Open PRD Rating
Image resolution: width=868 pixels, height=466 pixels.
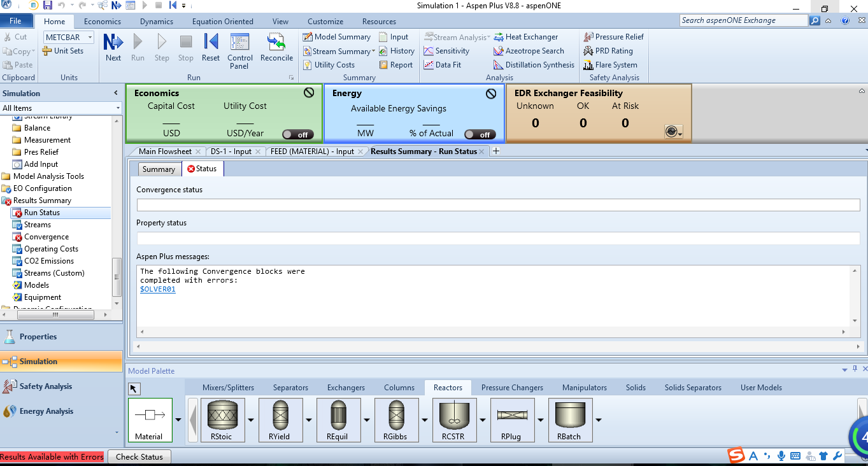click(x=608, y=51)
